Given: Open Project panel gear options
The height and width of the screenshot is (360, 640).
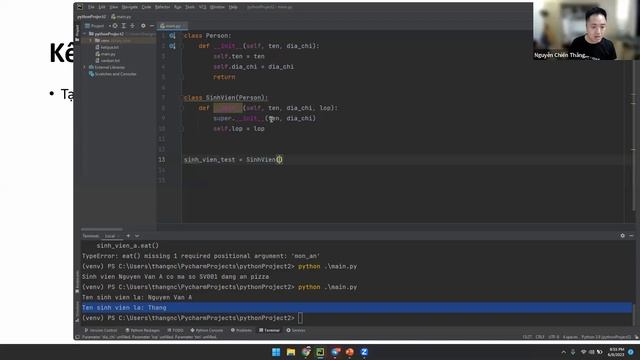Looking at the screenshot, I should click(143, 26).
